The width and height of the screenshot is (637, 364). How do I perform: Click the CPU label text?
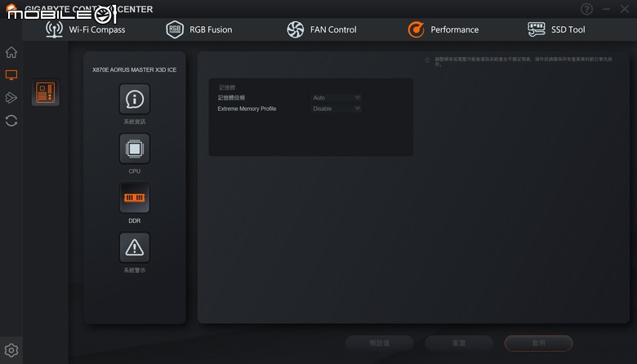135,171
